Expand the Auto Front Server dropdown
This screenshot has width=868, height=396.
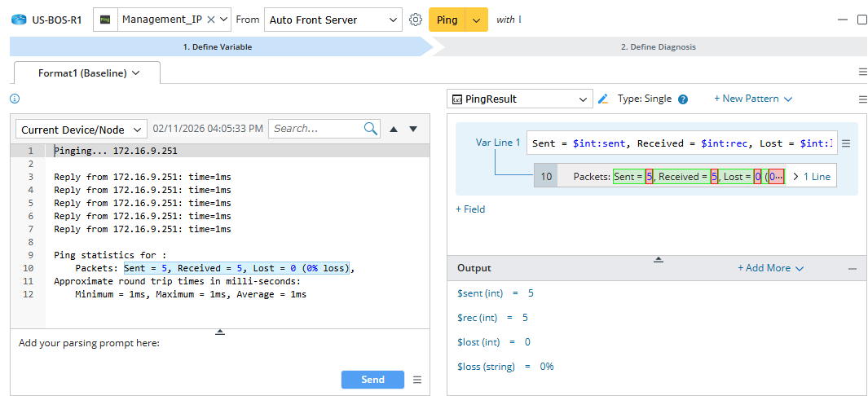394,20
